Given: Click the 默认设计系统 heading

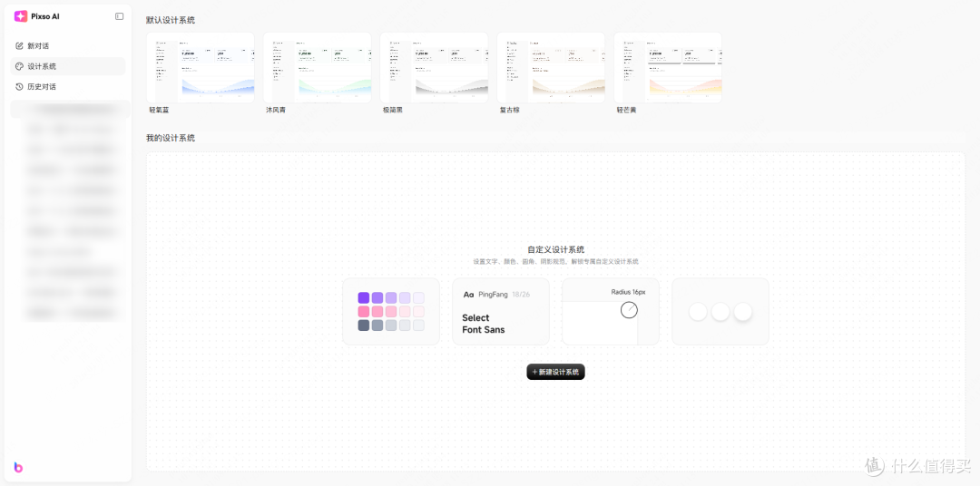Looking at the screenshot, I should 171,20.
